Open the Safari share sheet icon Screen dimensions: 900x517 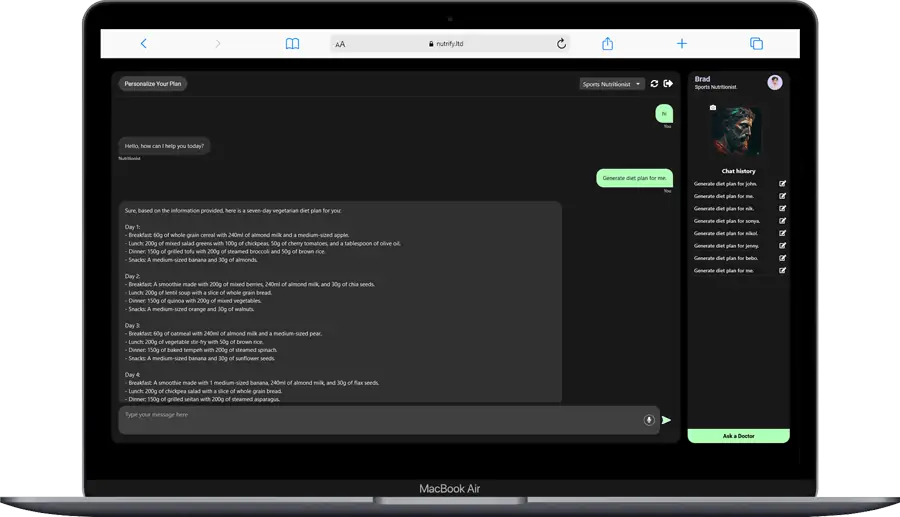607,44
